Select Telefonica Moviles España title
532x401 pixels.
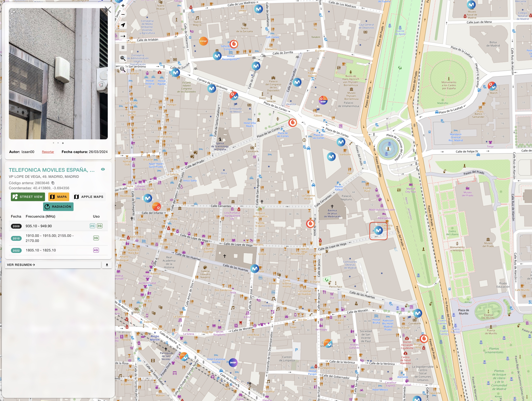click(x=52, y=170)
